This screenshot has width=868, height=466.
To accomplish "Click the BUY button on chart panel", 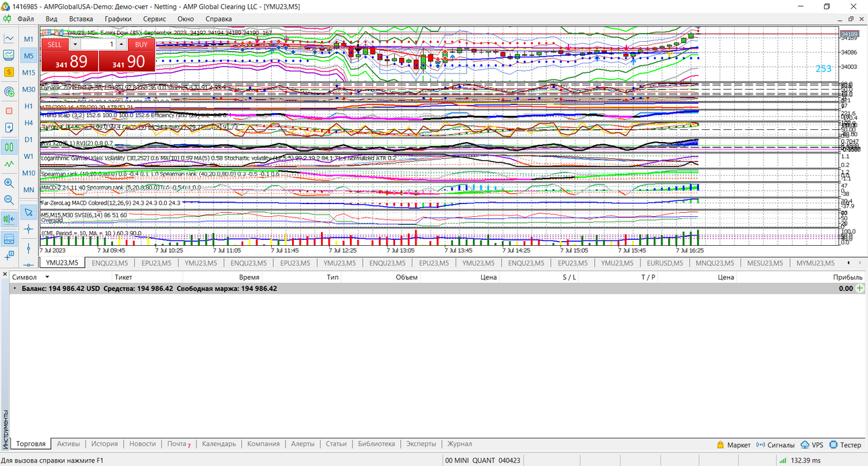I will (x=141, y=44).
